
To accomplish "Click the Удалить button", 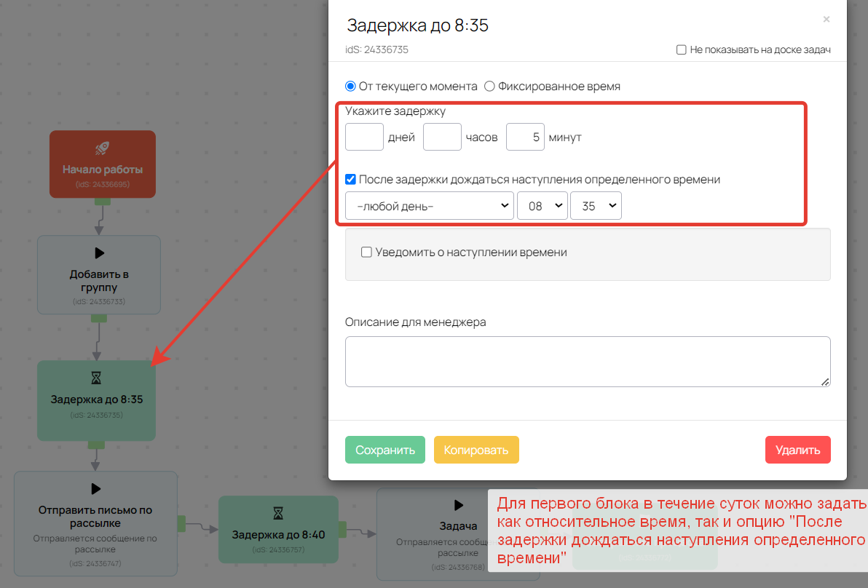I will [797, 450].
